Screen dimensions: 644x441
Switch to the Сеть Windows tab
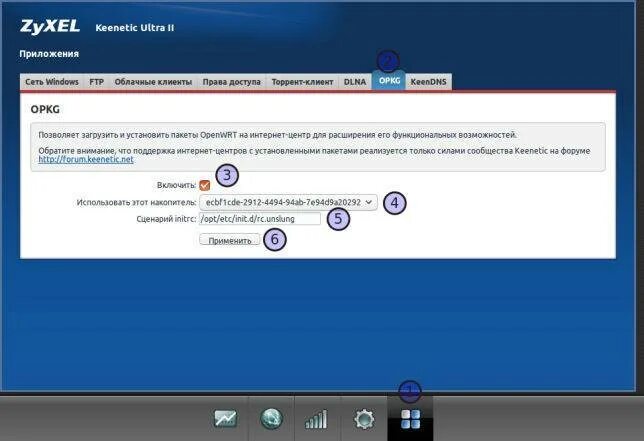coord(52,82)
